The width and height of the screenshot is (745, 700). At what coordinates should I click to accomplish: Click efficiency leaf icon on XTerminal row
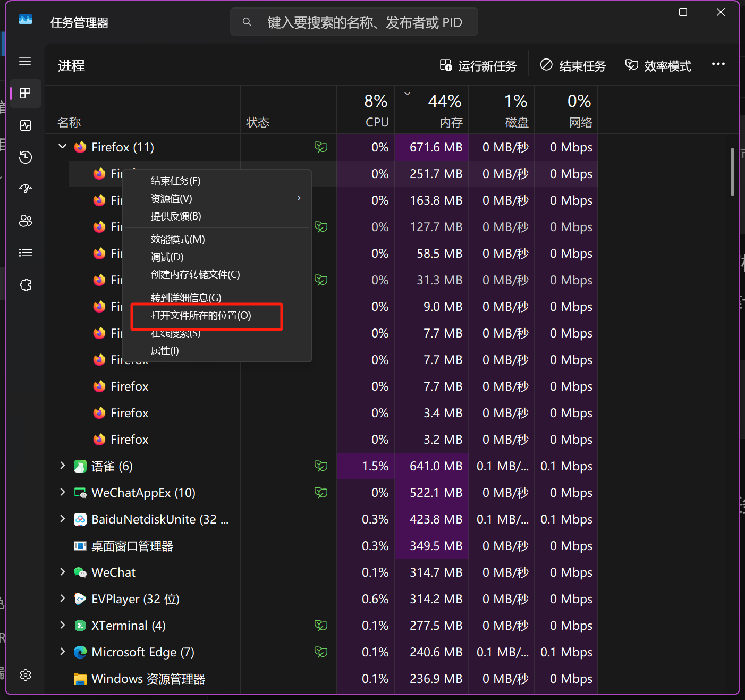(x=321, y=626)
